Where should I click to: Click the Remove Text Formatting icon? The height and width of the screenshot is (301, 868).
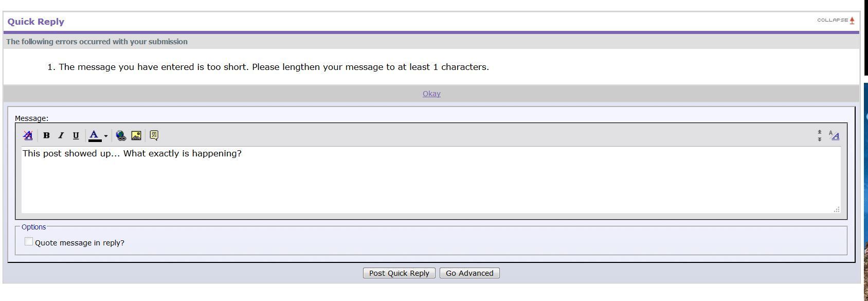click(28, 135)
